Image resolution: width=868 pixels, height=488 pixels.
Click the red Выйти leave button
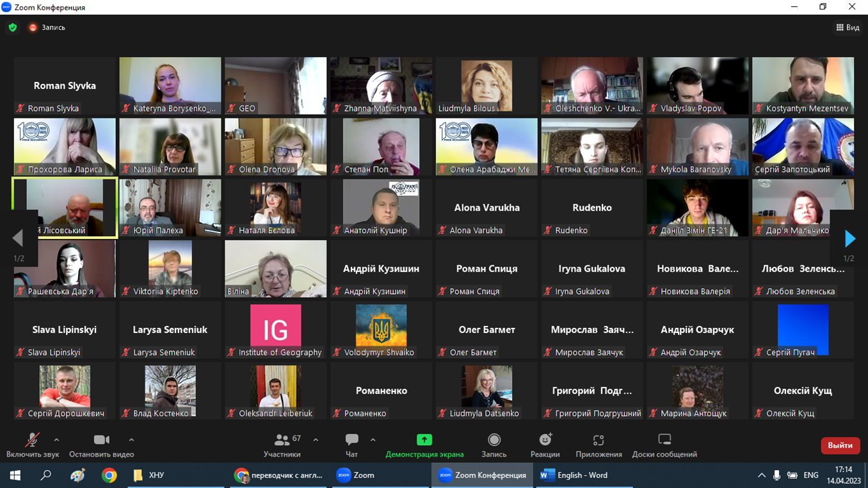(840, 445)
